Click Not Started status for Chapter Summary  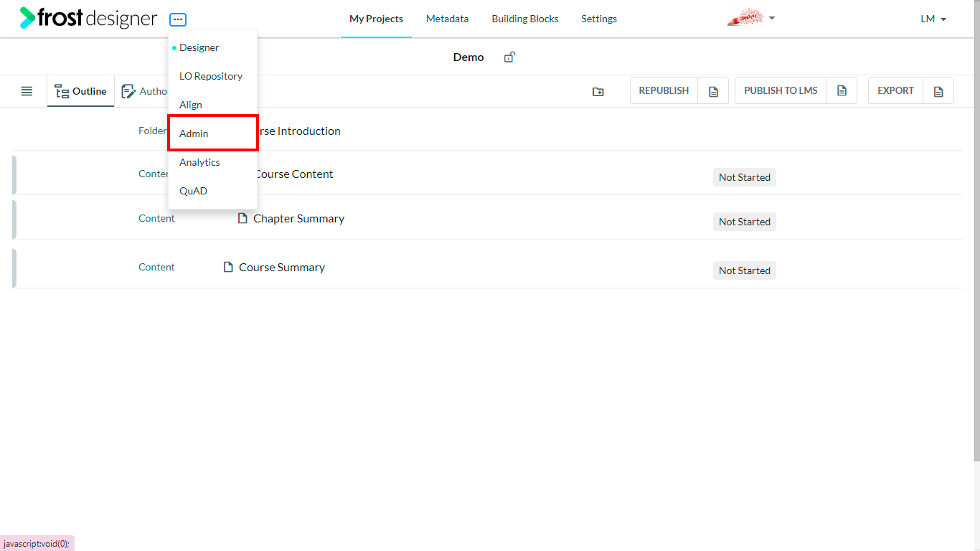tap(745, 222)
